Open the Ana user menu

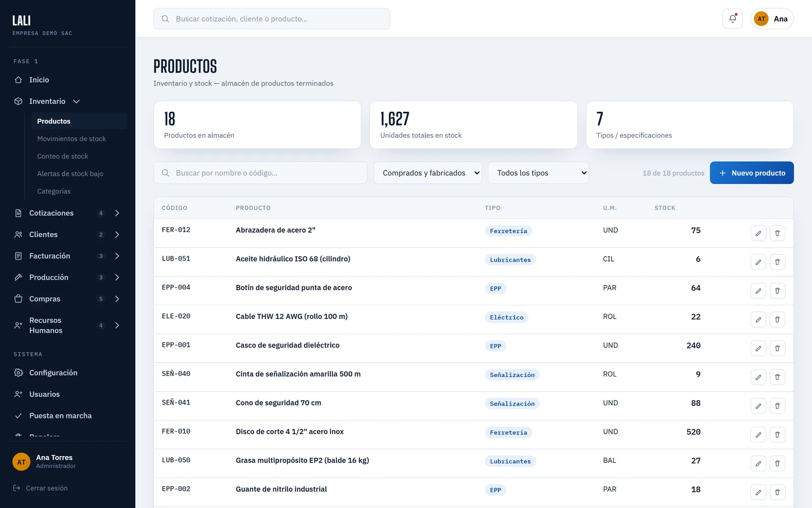coord(772,19)
